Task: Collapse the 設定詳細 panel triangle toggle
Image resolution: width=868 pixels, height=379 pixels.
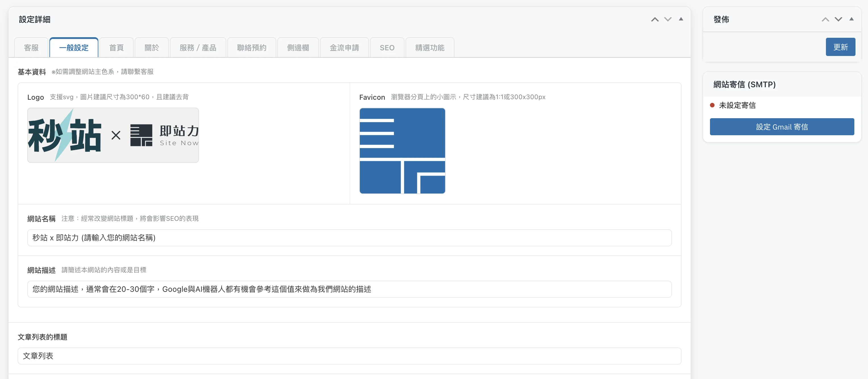Action: 681,19
